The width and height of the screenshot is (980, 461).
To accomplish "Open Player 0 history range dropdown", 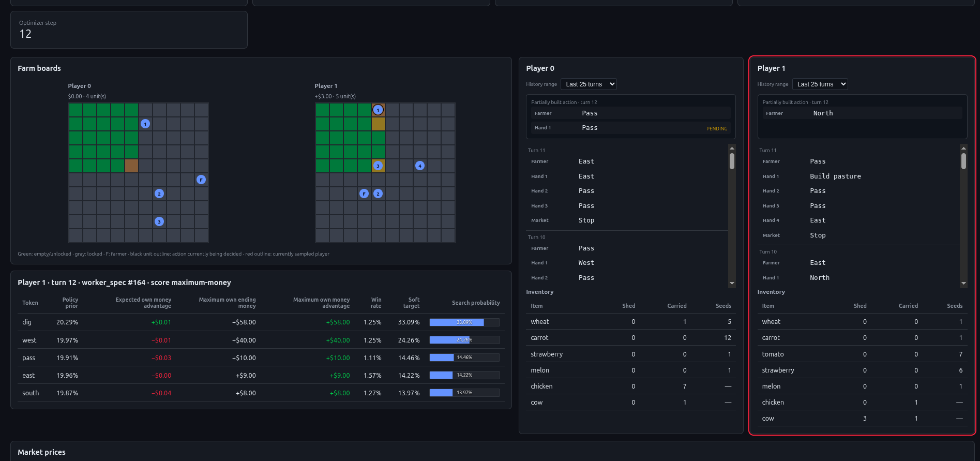I will pyautogui.click(x=589, y=84).
